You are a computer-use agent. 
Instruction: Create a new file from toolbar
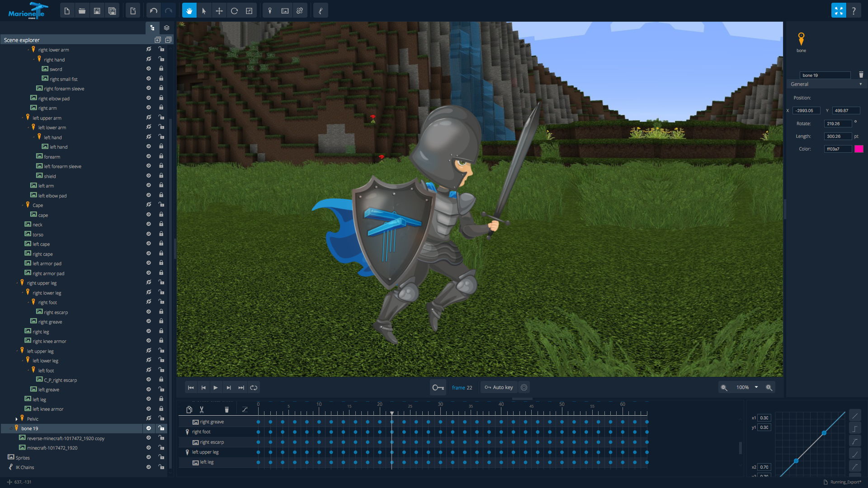[x=67, y=11]
